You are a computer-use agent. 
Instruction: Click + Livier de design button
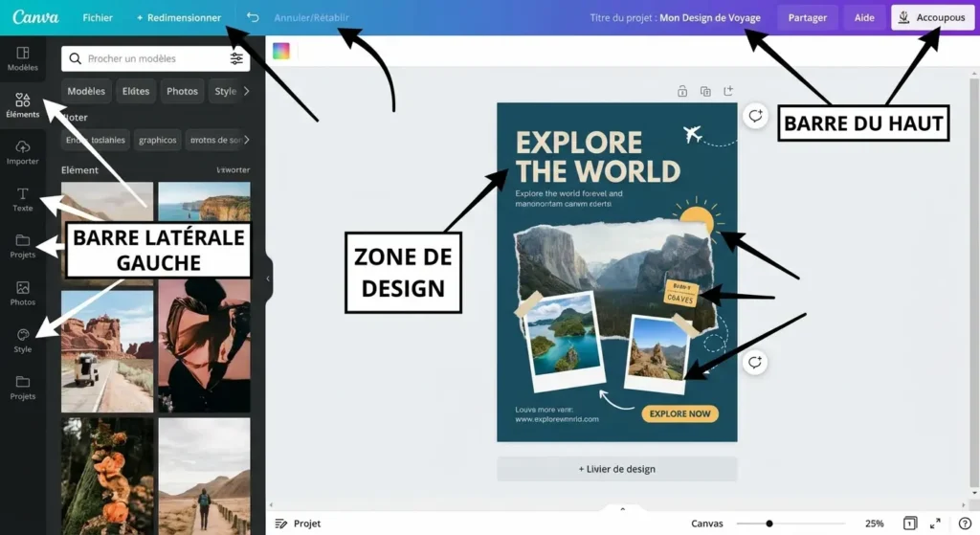click(x=617, y=469)
